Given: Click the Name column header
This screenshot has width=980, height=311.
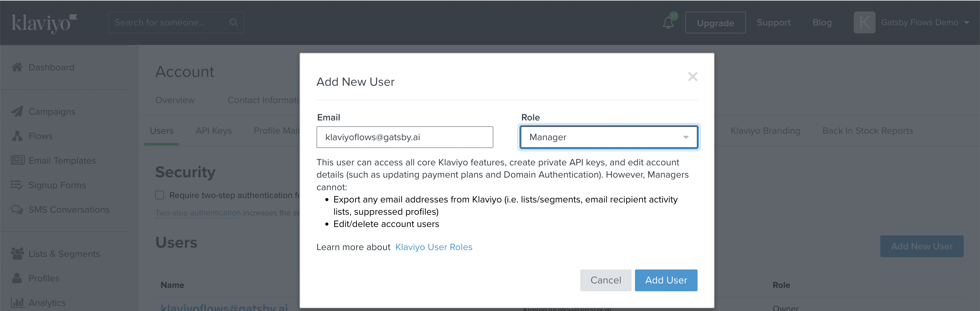Looking at the screenshot, I should tap(172, 285).
